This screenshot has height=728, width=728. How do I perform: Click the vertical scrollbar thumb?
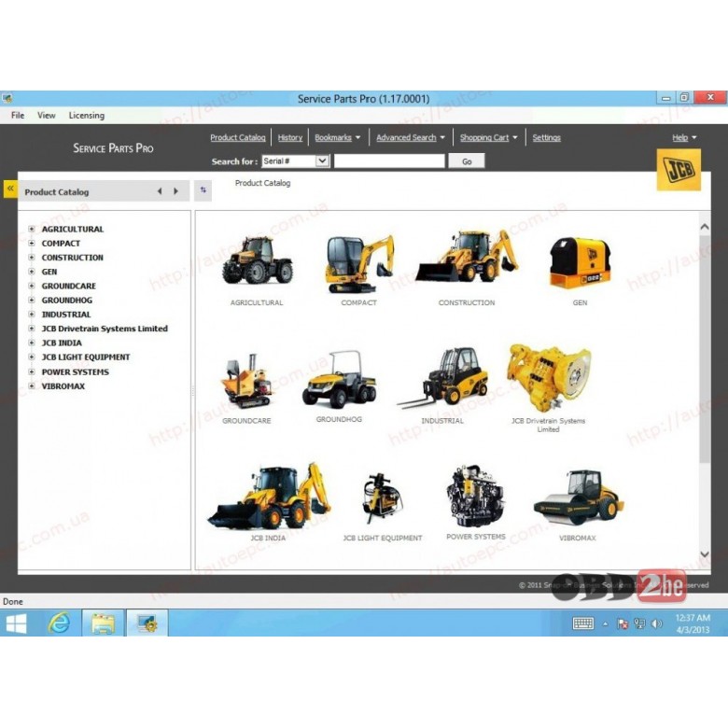[x=705, y=348]
